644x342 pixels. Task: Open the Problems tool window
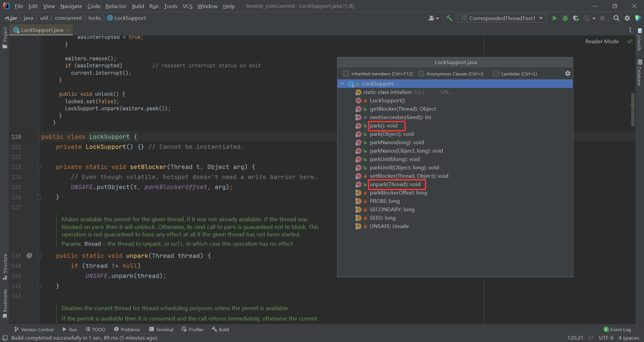pyautogui.click(x=127, y=330)
